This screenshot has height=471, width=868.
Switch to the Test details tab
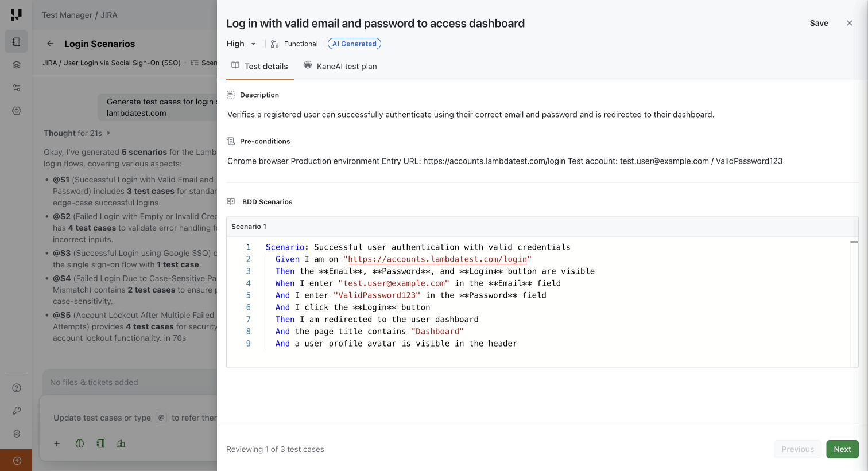tap(259, 67)
